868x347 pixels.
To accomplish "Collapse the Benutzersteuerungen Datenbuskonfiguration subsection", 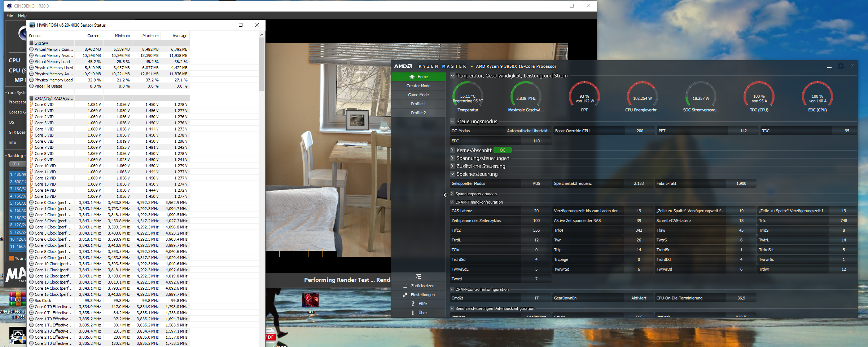I will (x=452, y=308).
